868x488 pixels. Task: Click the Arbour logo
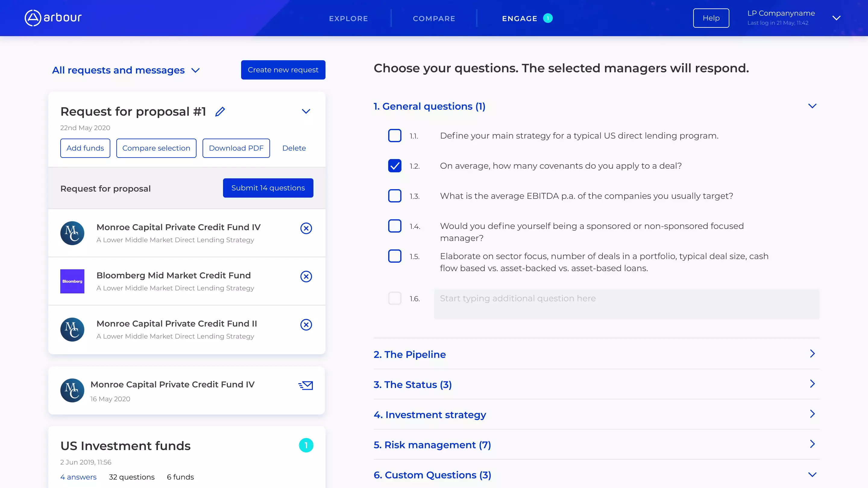[52, 18]
